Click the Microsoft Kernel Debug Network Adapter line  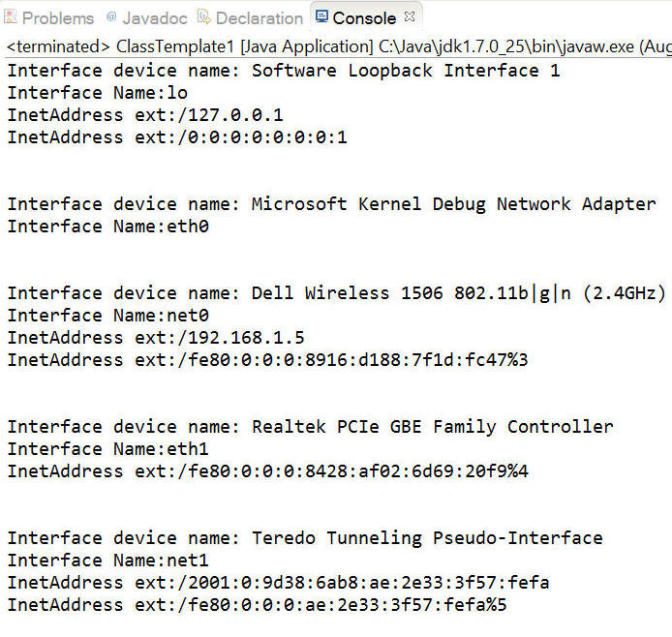[x=332, y=204]
